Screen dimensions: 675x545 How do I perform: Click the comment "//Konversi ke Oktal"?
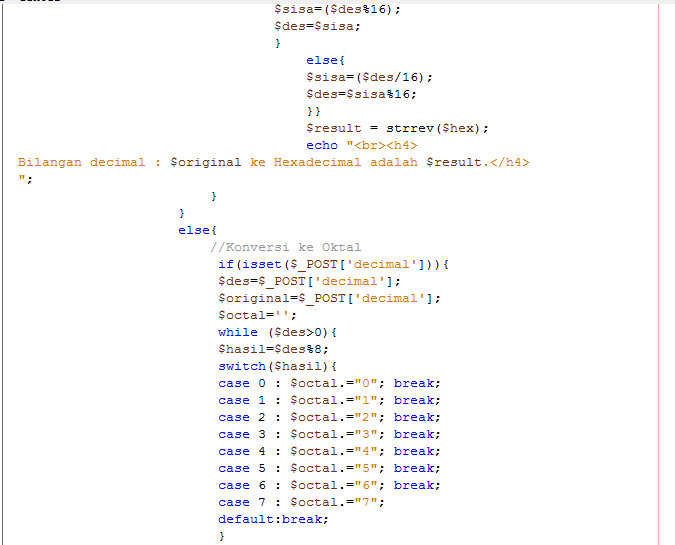[x=285, y=248]
